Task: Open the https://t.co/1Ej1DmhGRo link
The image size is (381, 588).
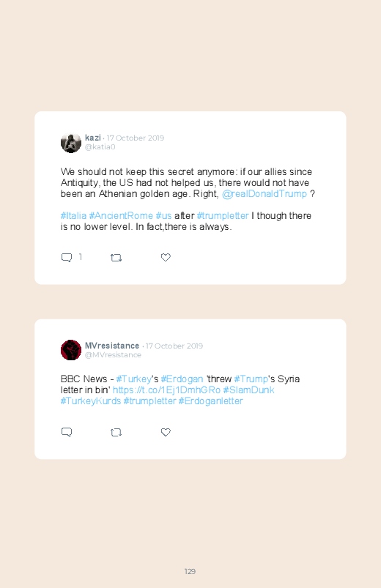Action: pyautogui.click(x=166, y=390)
